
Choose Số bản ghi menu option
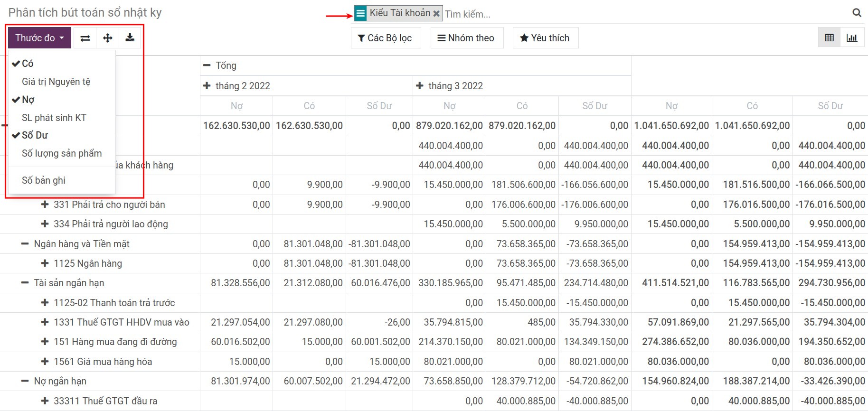pyautogui.click(x=44, y=180)
